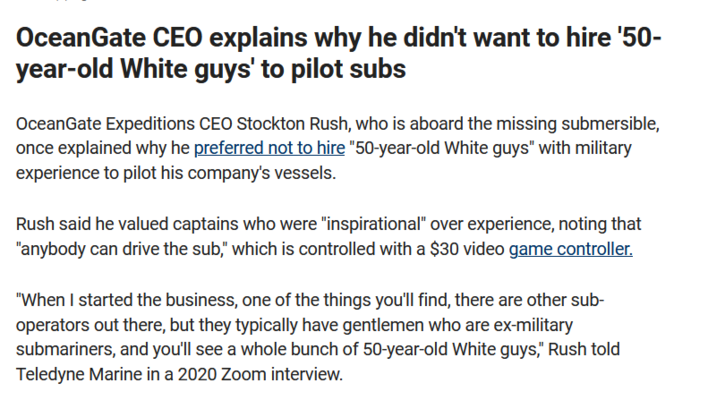The height and width of the screenshot is (400, 708).
Task: Click the name "Stockton Rush" in first paragraph
Action: click(x=292, y=123)
